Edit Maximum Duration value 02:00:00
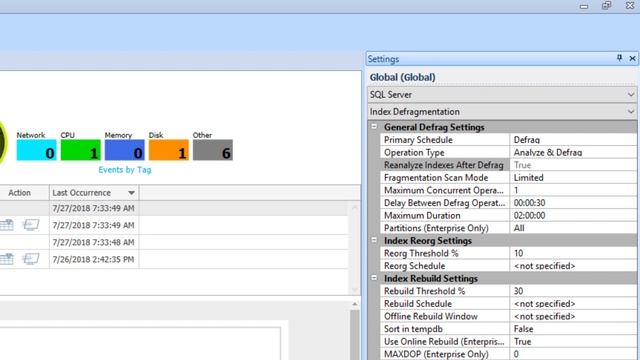The width and height of the screenshot is (640, 360). coord(573,216)
